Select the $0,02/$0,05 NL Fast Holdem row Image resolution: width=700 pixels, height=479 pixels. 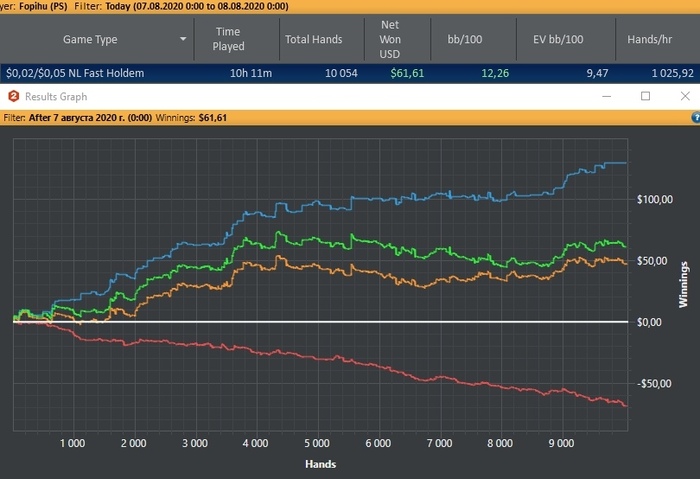[350, 73]
